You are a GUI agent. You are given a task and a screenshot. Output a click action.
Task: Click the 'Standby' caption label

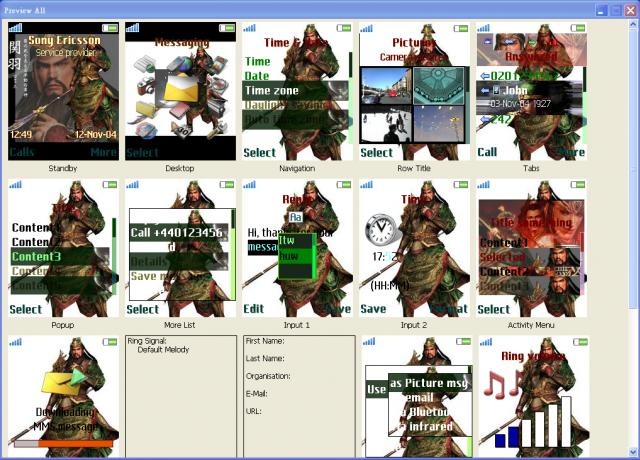[62, 168]
